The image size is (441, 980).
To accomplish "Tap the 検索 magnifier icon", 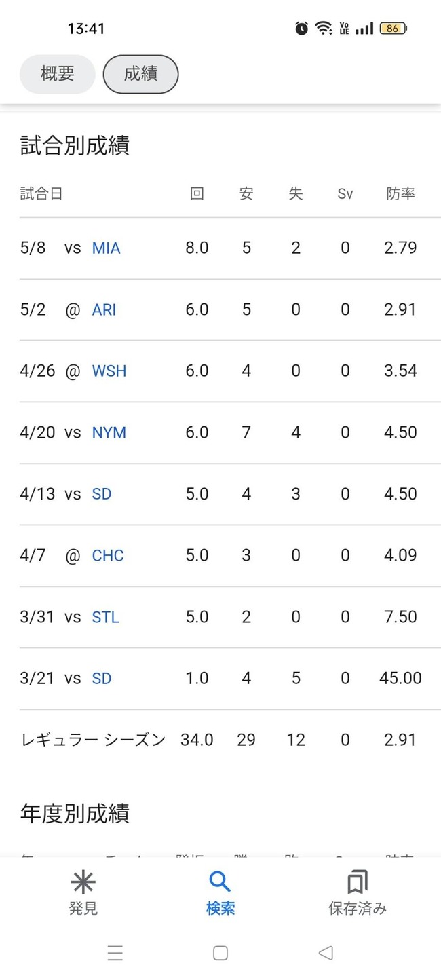I will pyautogui.click(x=220, y=882).
